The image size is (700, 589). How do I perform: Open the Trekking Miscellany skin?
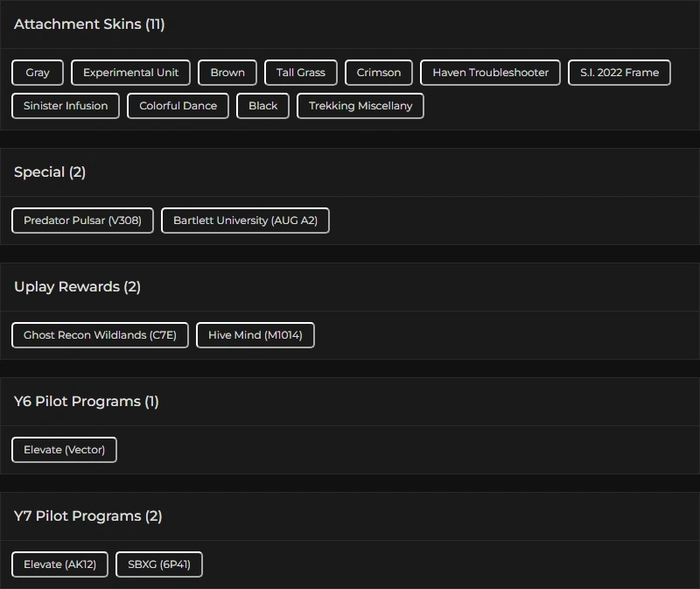point(360,106)
